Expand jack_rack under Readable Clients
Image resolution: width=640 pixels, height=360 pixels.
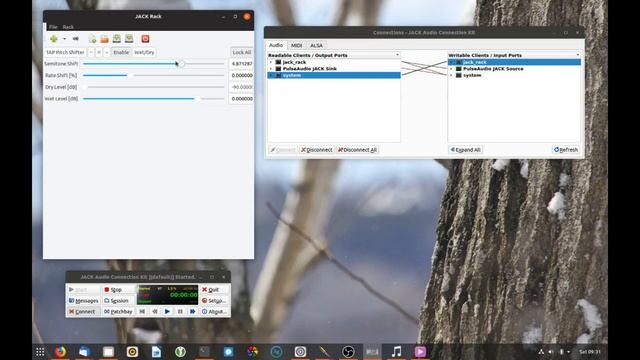pos(271,62)
